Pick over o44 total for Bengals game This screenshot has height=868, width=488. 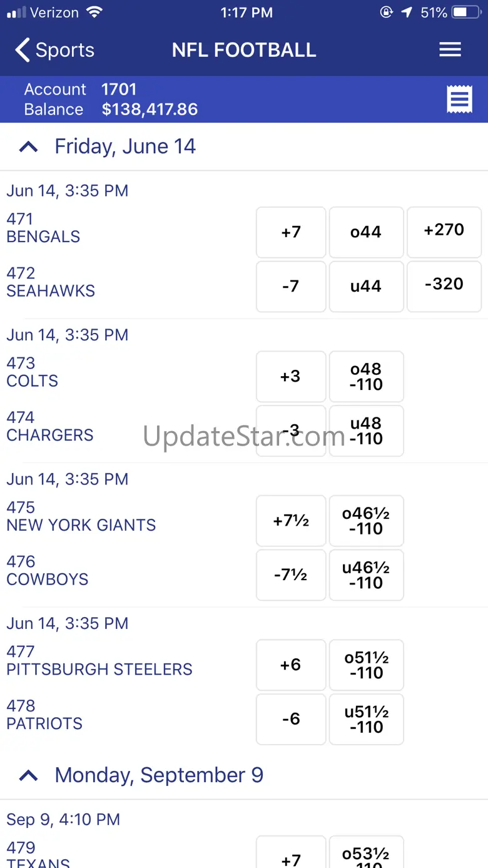(x=366, y=232)
